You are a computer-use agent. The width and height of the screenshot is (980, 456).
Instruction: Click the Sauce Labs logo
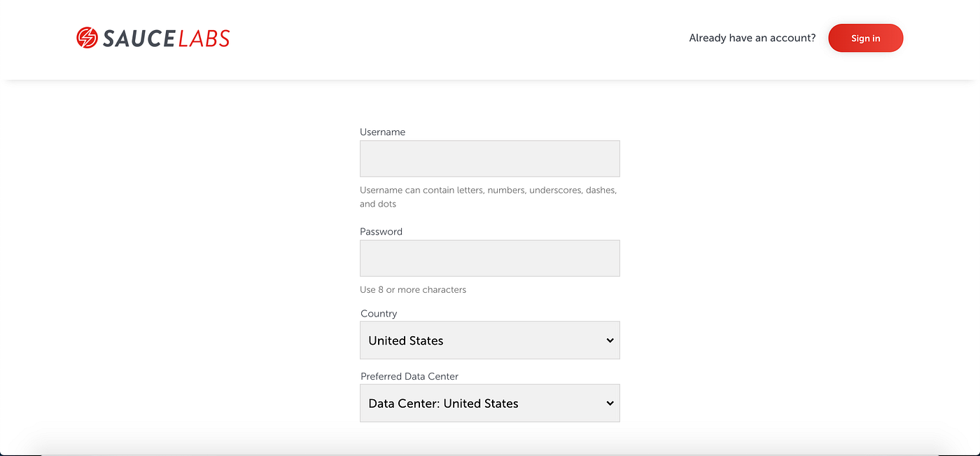tap(153, 38)
